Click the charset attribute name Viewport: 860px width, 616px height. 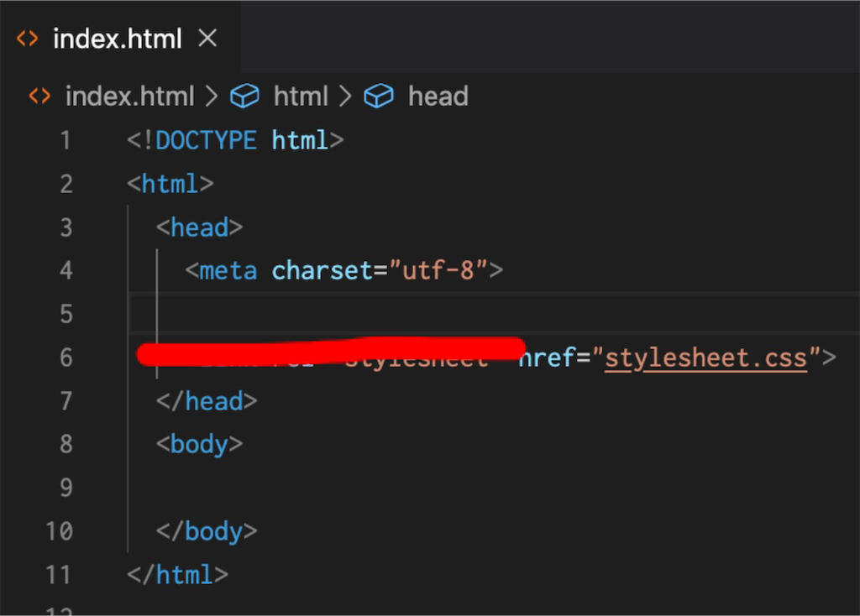click(322, 271)
